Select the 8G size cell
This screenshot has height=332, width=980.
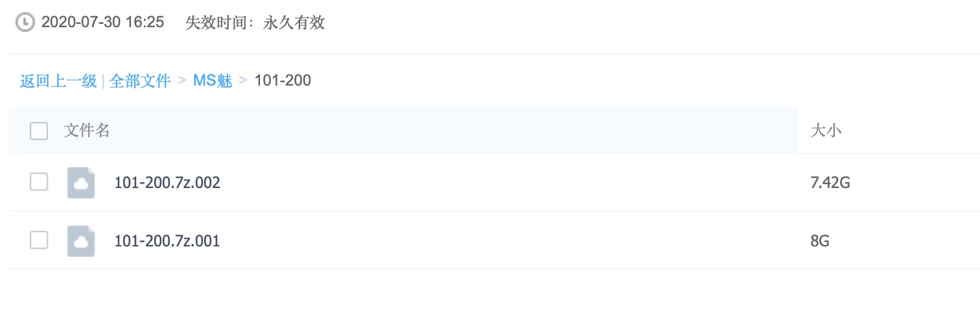click(x=820, y=241)
